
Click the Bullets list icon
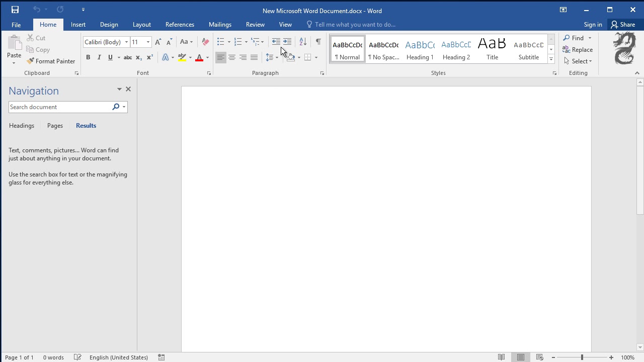[220, 42]
